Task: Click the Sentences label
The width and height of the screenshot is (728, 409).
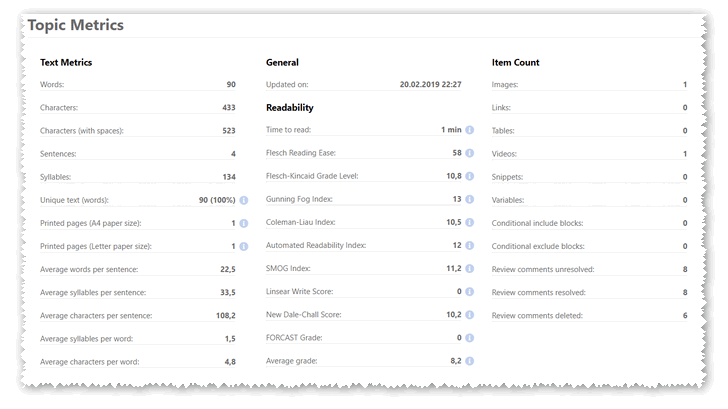Action: [58, 154]
